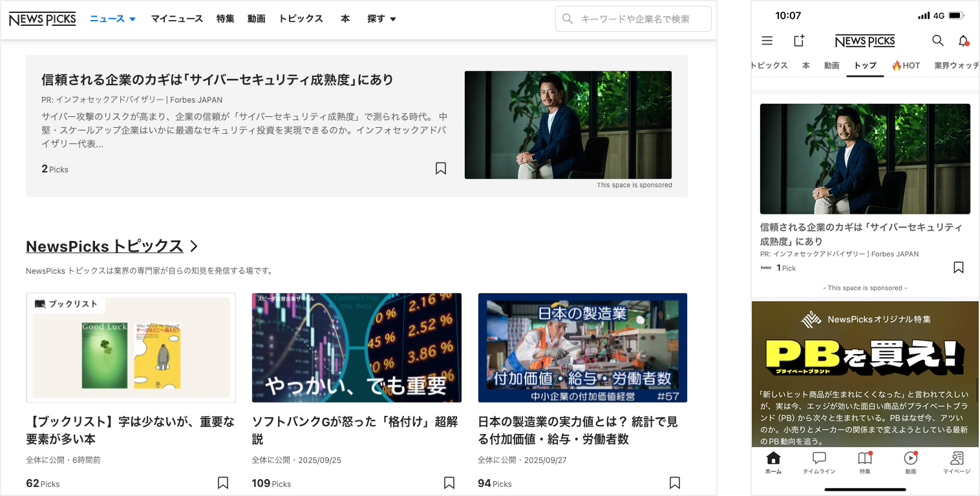Go to ホーム in the bottom bar

coord(773,462)
